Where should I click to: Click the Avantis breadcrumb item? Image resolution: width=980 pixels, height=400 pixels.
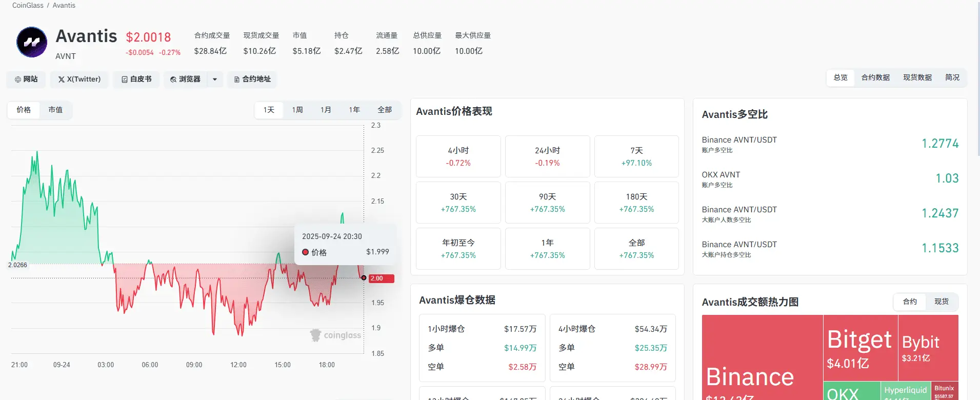pos(64,5)
